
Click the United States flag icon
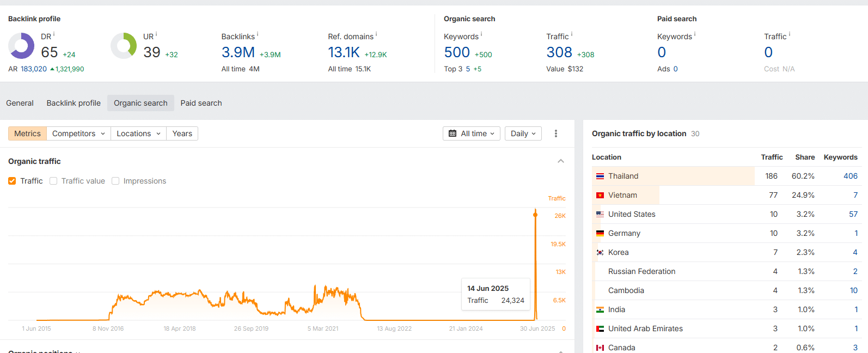[600, 215]
